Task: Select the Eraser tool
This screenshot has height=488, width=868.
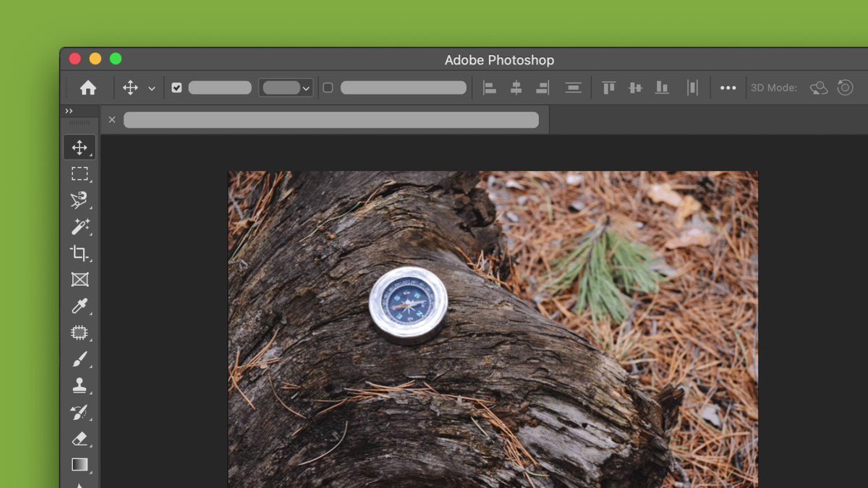Action: click(x=80, y=438)
